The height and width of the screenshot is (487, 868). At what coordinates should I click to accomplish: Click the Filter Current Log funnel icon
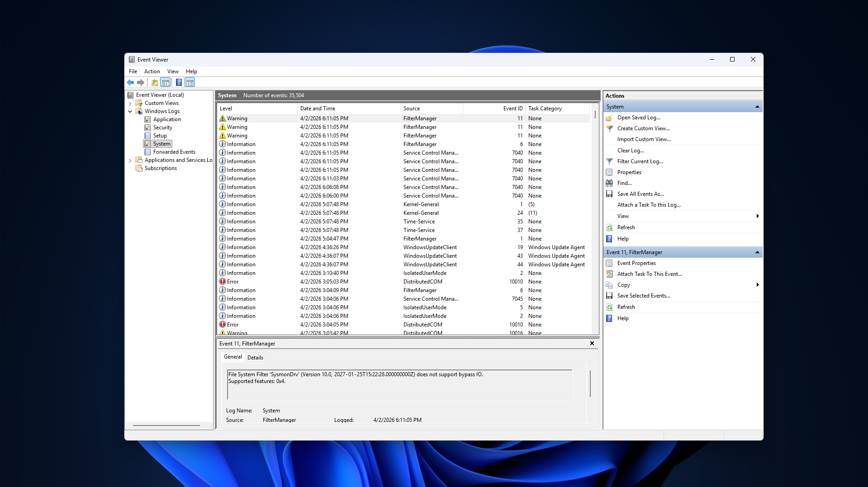click(609, 161)
